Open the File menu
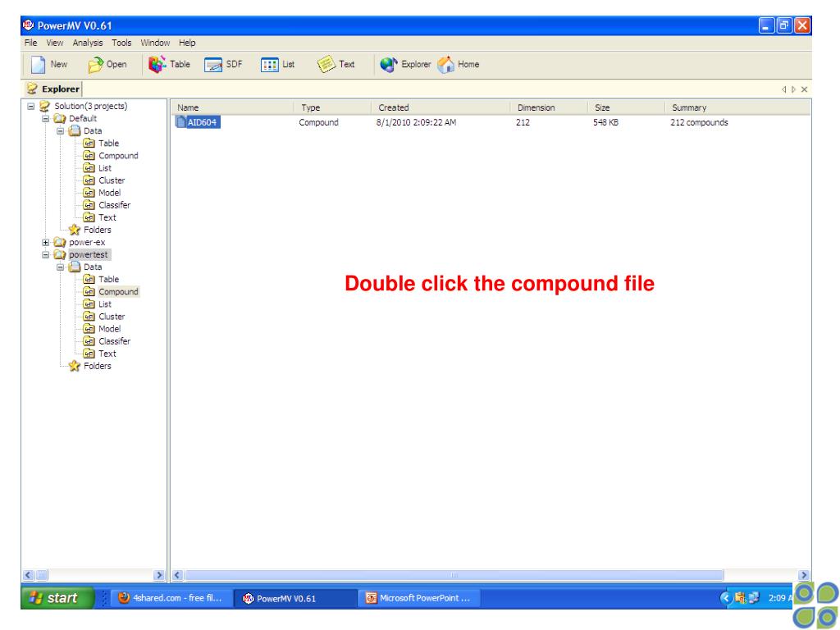Image resolution: width=840 pixels, height=630 pixels. coord(31,43)
